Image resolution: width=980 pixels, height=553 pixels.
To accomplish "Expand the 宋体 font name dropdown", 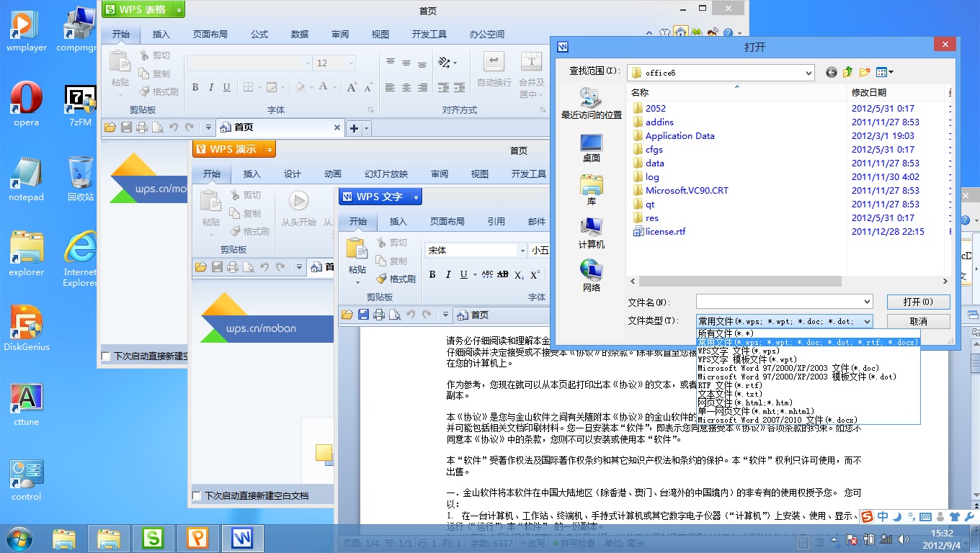I will 522,251.
